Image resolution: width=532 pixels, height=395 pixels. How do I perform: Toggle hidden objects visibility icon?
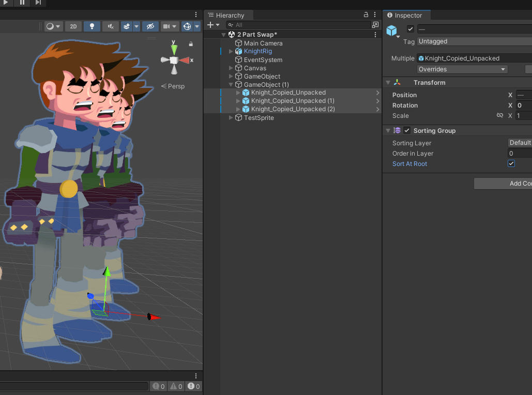pos(150,26)
